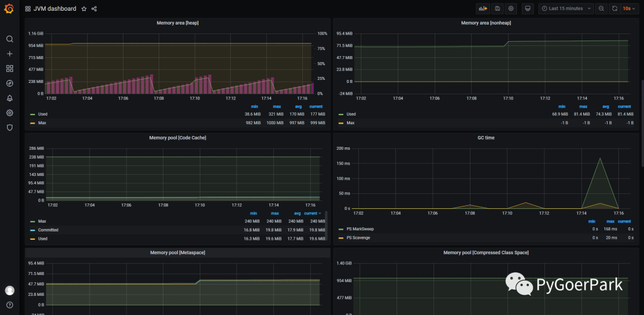The height and width of the screenshot is (315, 644).
Task: Toggle the Used series in heap legend
Action: 42,114
